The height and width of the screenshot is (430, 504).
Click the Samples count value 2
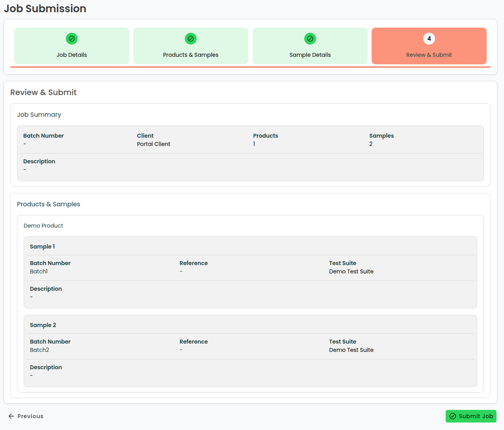371,144
